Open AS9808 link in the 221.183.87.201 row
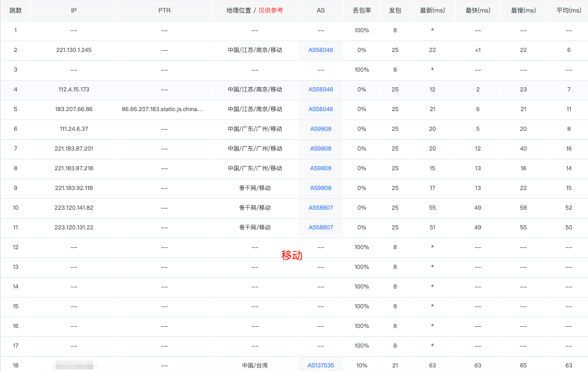 coord(321,149)
